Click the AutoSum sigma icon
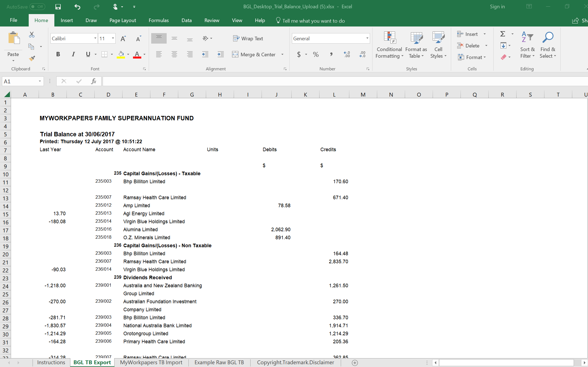Screen dimensions: 588x367 click(x=503, y=34)
